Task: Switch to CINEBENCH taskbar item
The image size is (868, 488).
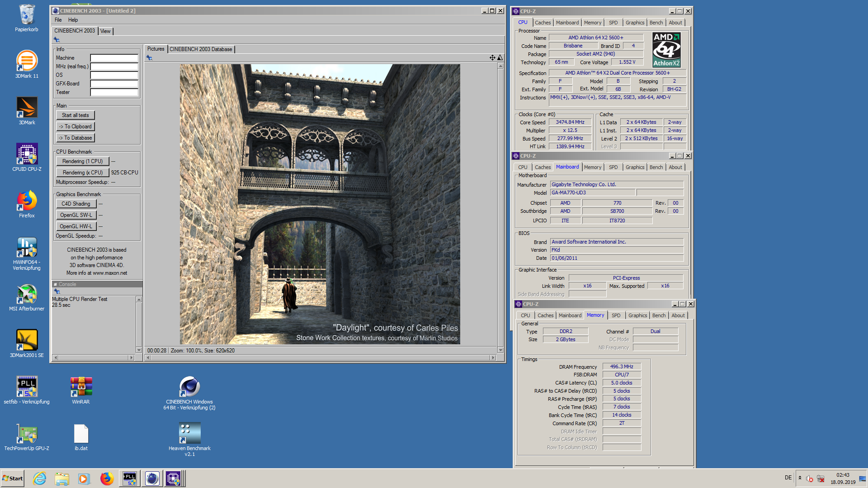Action: click(x=152, y=479)
